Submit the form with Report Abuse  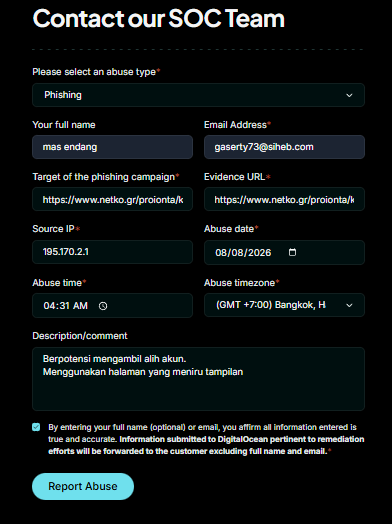[x=83, y=486]
